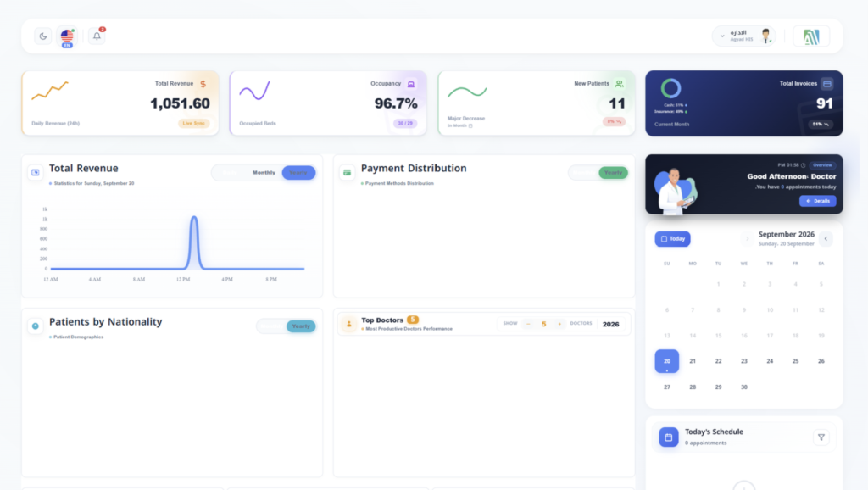Select September 25 on the calendar
Screen dimensions: 868x490
point(795,361)
